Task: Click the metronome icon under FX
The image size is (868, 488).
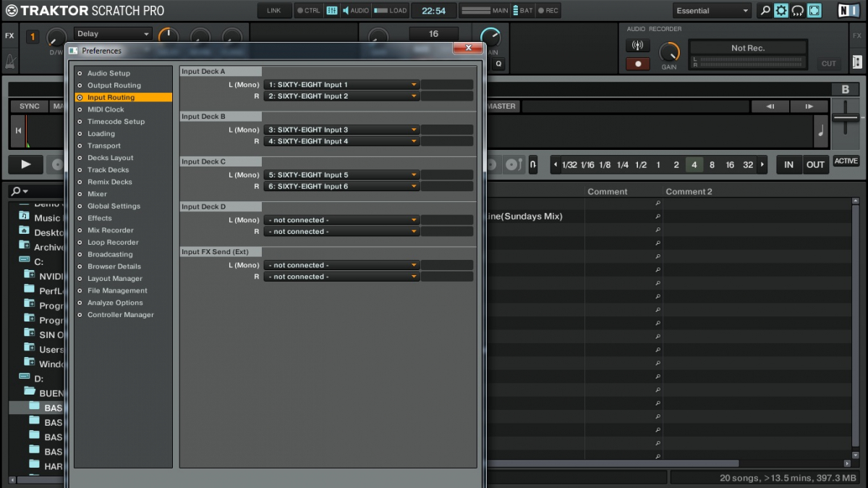Action: (10, 61)
